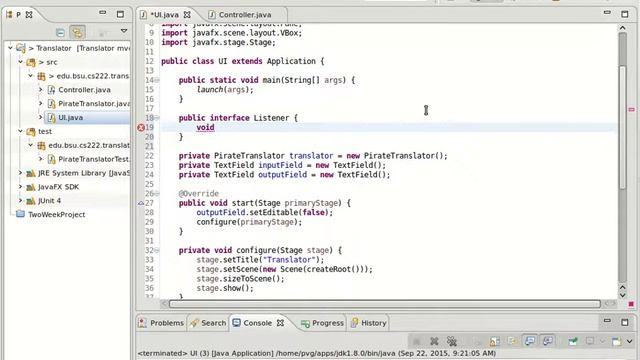The height and width of the screenshot is (360, 640).
Task: Toggle fold for Listener interface at line 18
Action: pyautogui.click(x=157, y=118)
